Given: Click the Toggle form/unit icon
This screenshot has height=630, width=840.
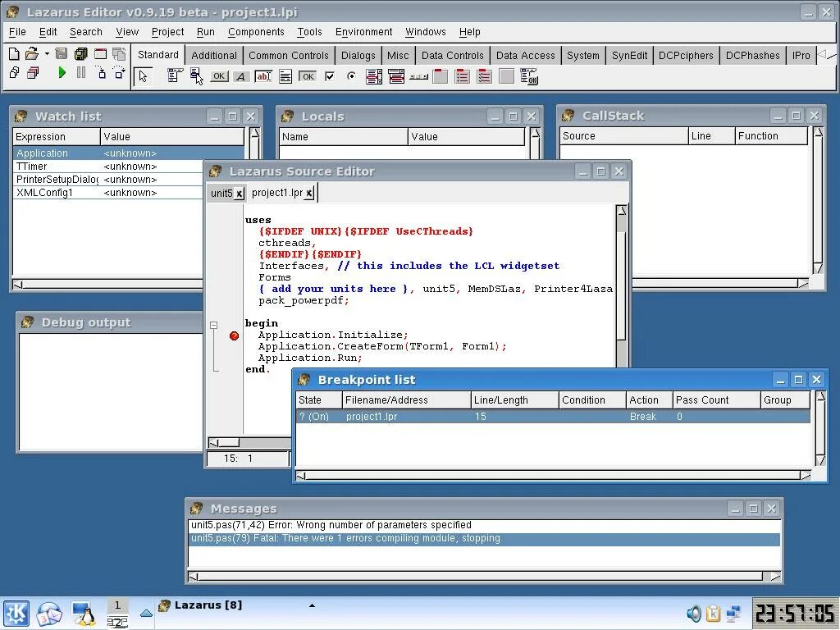Looking at the screenshot, I should click(120, 53).
